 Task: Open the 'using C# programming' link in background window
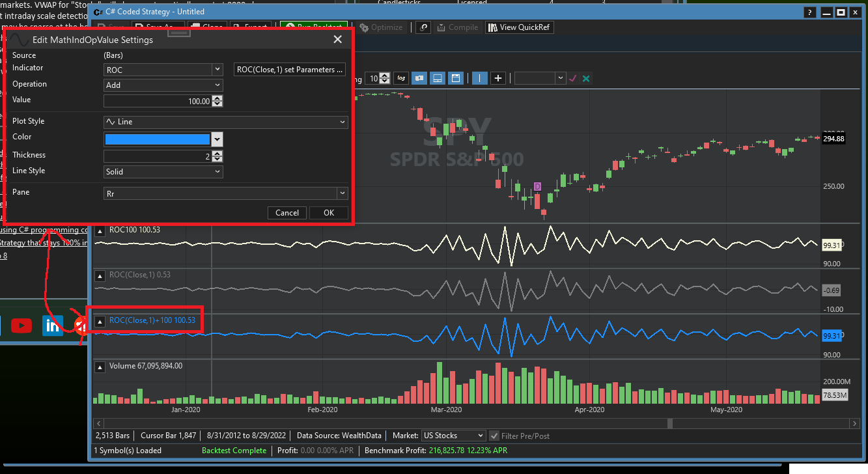point(44,230)
